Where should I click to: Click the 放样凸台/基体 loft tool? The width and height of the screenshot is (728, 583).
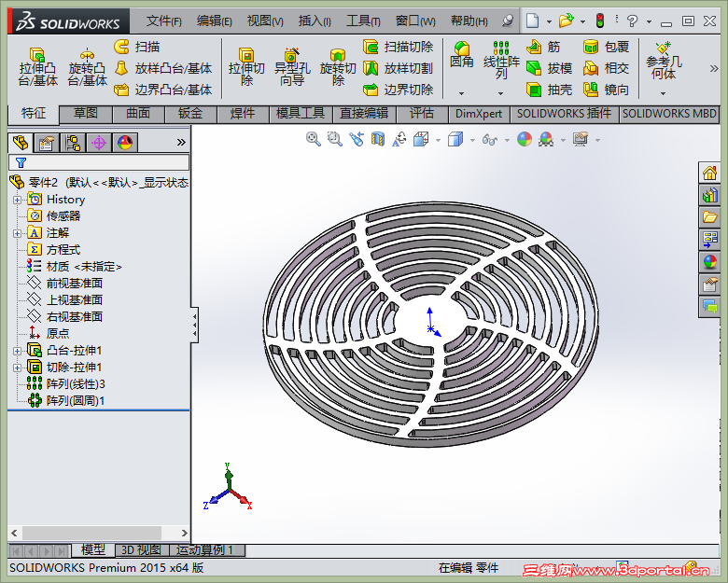(162, 68)
